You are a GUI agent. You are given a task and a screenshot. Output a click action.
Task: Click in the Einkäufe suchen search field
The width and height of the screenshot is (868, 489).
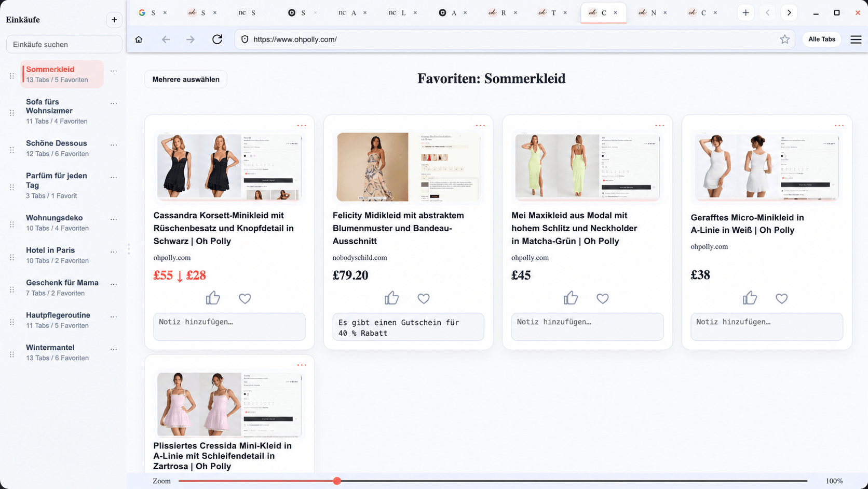tap(64, 45)
